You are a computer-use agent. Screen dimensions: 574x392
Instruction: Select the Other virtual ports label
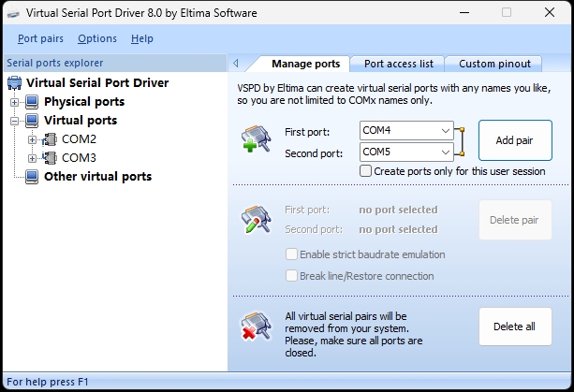(97, 177)
